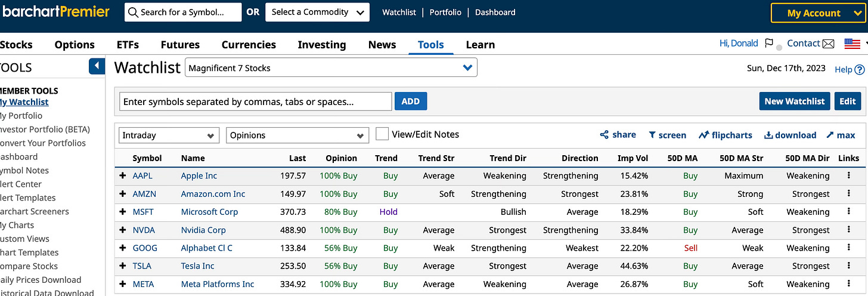Click the barchart Premier logo
Screen dimensions: 868x296
[x=55, y=12]
